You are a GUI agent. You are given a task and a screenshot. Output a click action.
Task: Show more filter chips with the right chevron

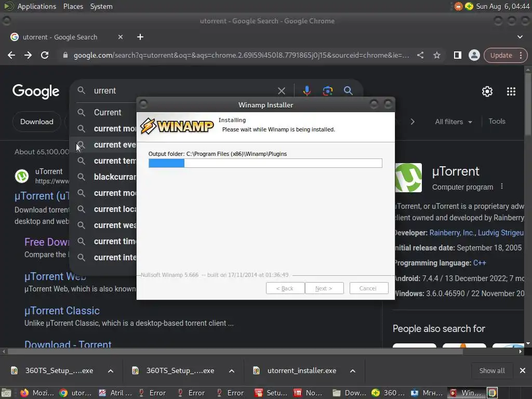[412, 122]
